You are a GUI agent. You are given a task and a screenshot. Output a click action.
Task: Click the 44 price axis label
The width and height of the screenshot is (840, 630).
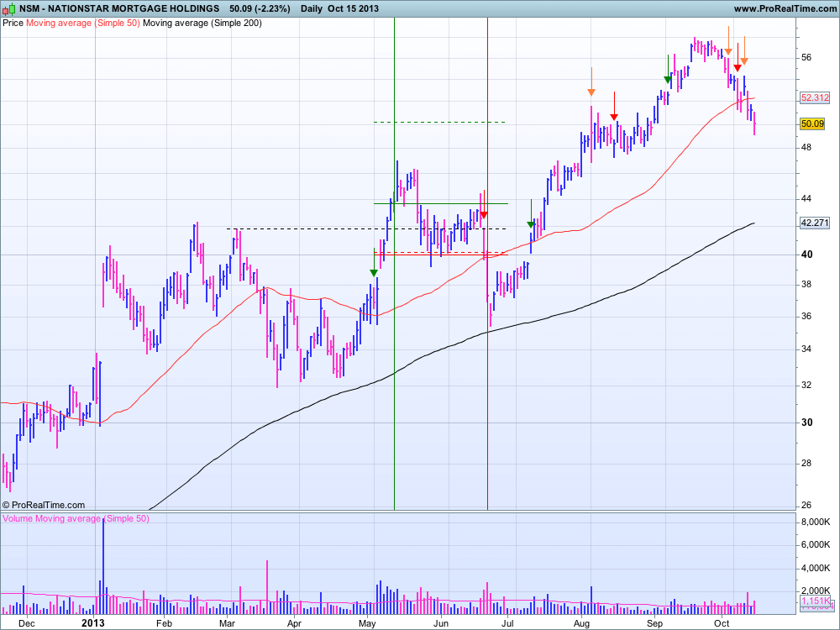(806, 199)
